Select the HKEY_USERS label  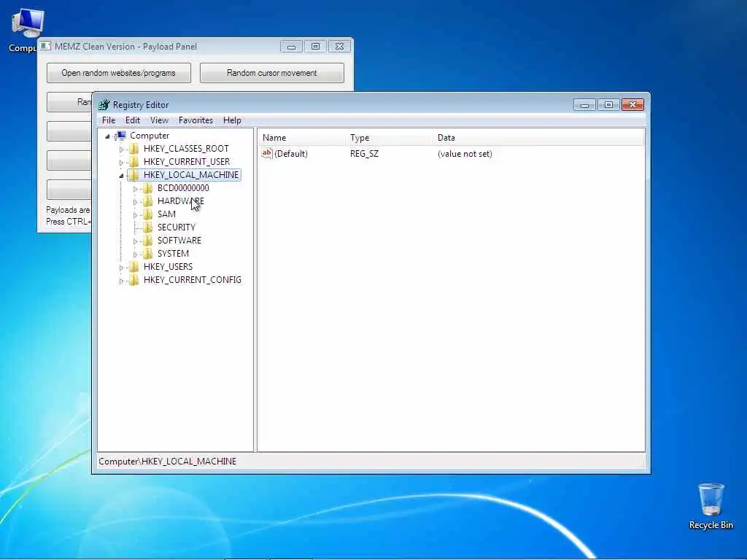[x=169, y=267]
